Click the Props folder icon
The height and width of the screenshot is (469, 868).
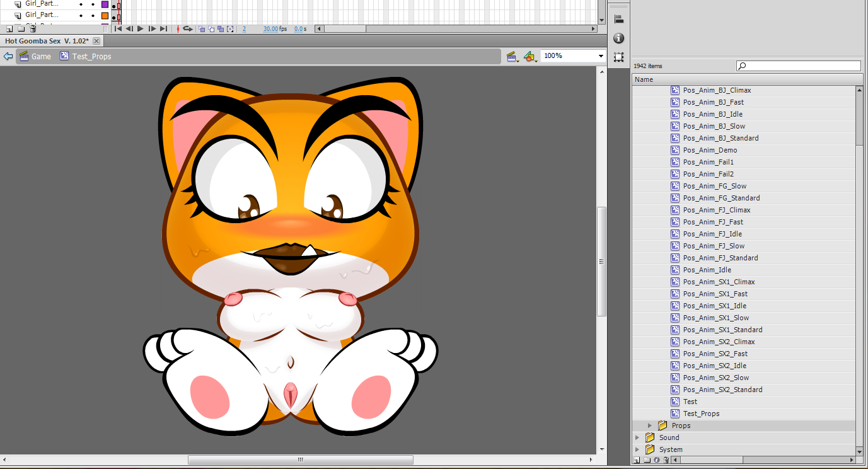(663, 426)
